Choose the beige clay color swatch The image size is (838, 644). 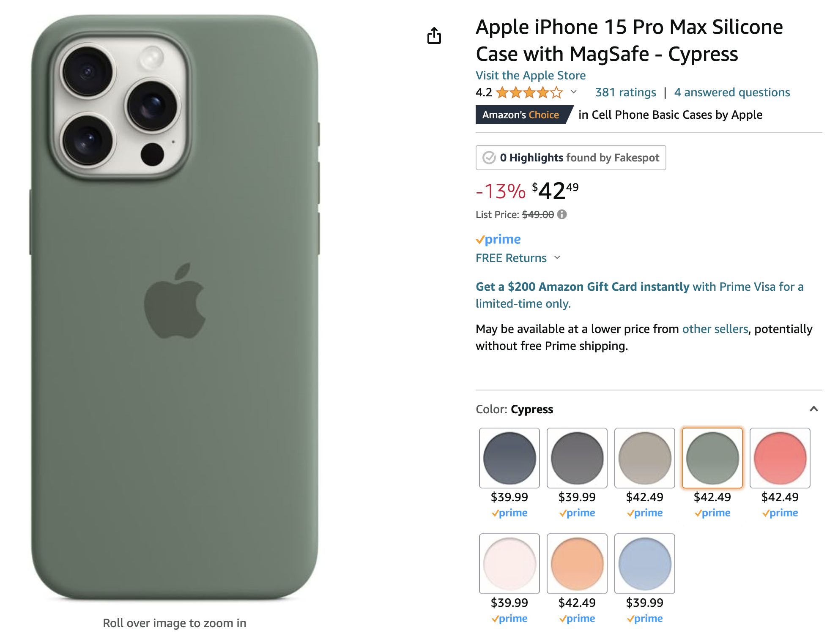click(x=644, y=458)
